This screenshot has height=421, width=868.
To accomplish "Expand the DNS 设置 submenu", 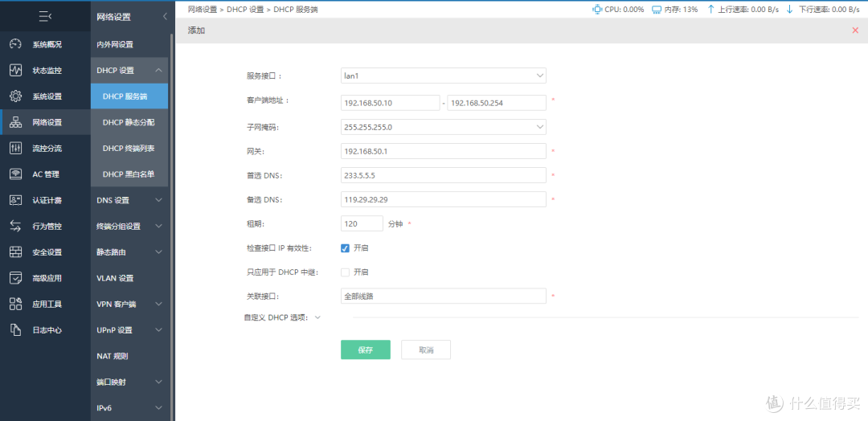I will [158, 200].
